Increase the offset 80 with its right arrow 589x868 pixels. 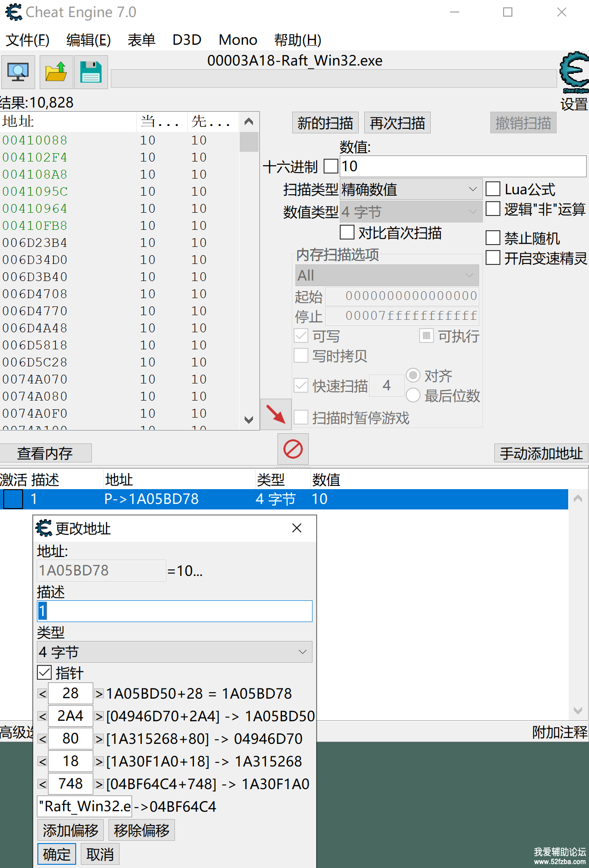tap(99, 739)
